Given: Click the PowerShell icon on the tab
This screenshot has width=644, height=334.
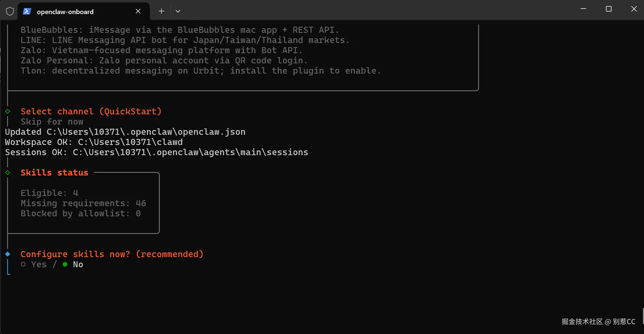Looking at the screenshot, I should (27, 11).
